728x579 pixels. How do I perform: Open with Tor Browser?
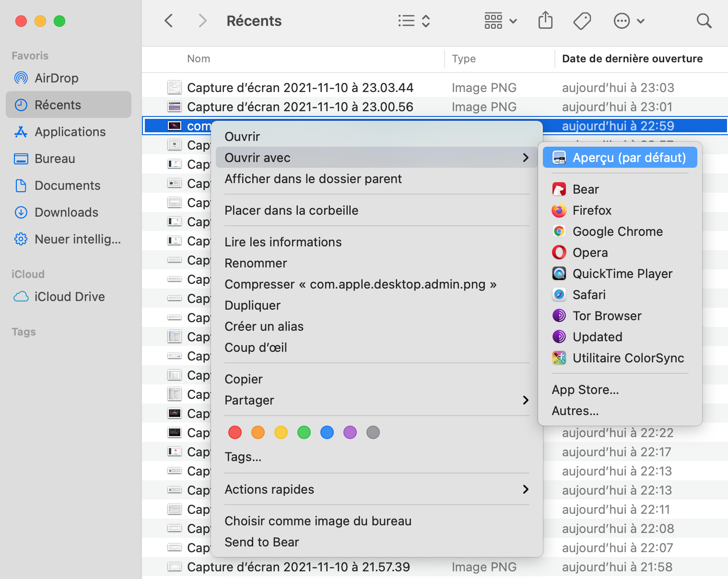tap(620, 316)
